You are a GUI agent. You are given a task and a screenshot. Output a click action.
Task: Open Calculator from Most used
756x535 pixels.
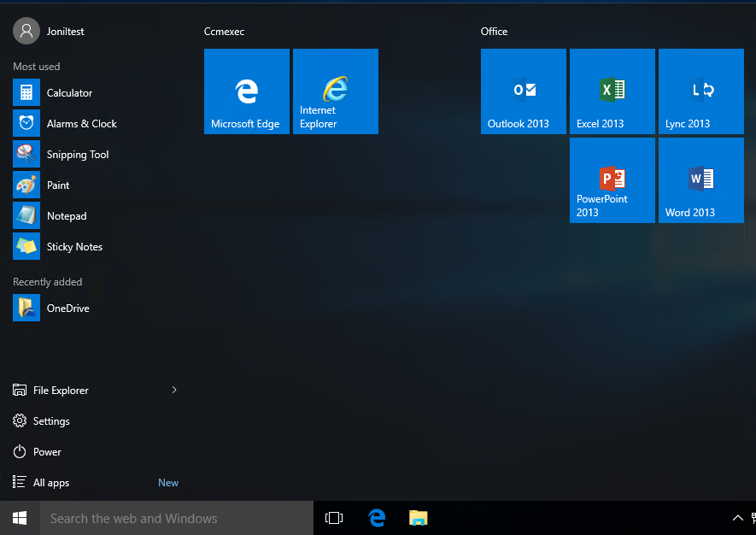pos(69,92)
